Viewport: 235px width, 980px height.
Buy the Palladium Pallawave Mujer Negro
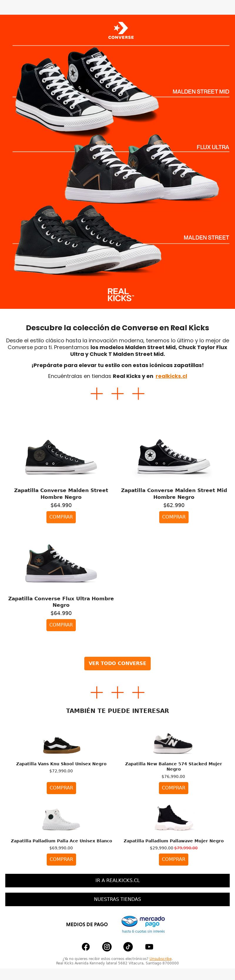point(173,859)
